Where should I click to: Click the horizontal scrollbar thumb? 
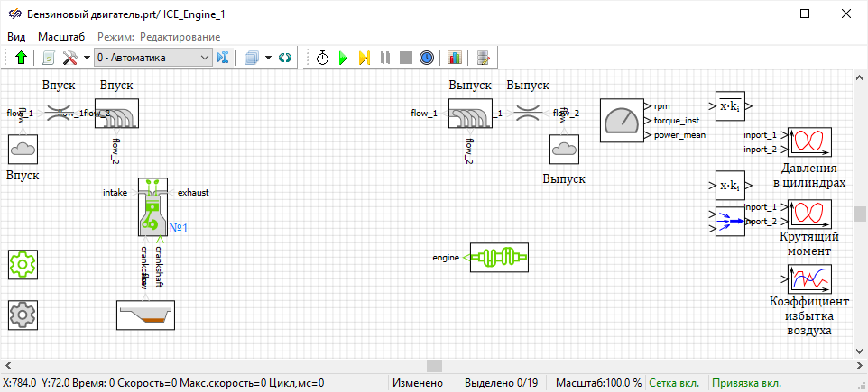pos(434,365)
